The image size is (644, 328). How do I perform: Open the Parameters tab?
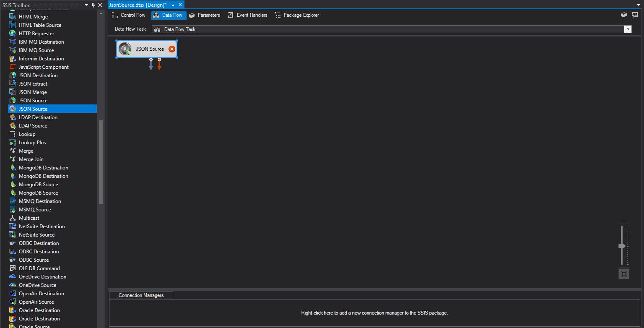(204, 15)
